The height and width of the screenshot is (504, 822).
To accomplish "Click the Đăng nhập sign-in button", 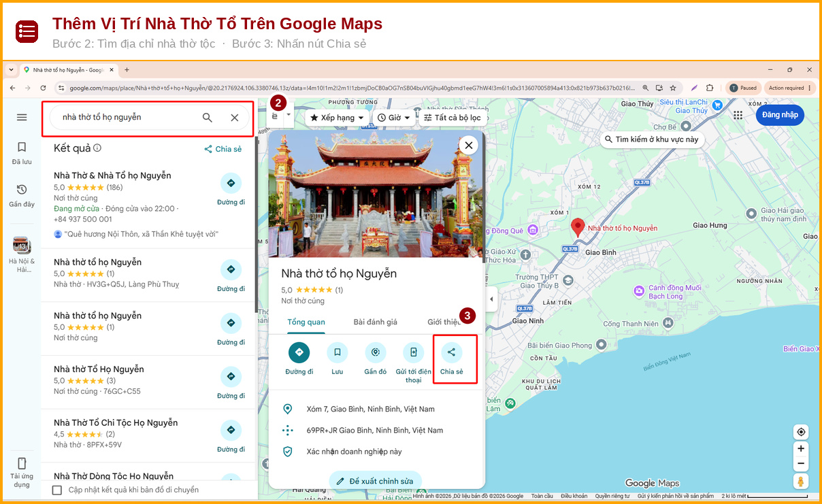I will coord(780,115).
